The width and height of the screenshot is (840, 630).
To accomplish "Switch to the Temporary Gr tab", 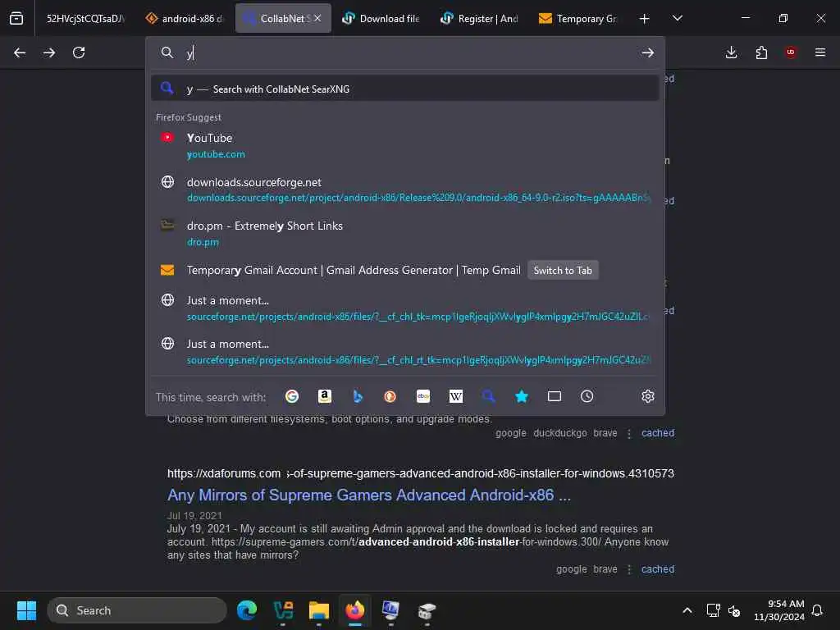I will (578, 18).
